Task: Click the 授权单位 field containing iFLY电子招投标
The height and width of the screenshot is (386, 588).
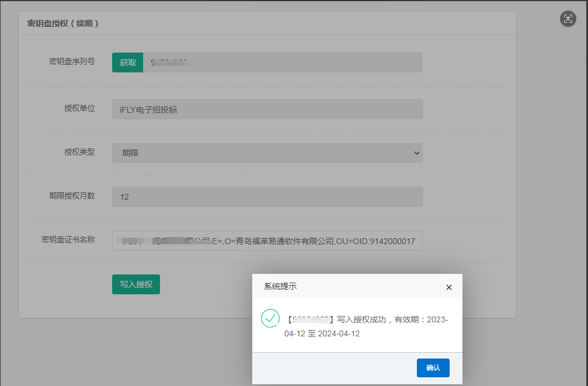Action: click(x=267, y=109)
